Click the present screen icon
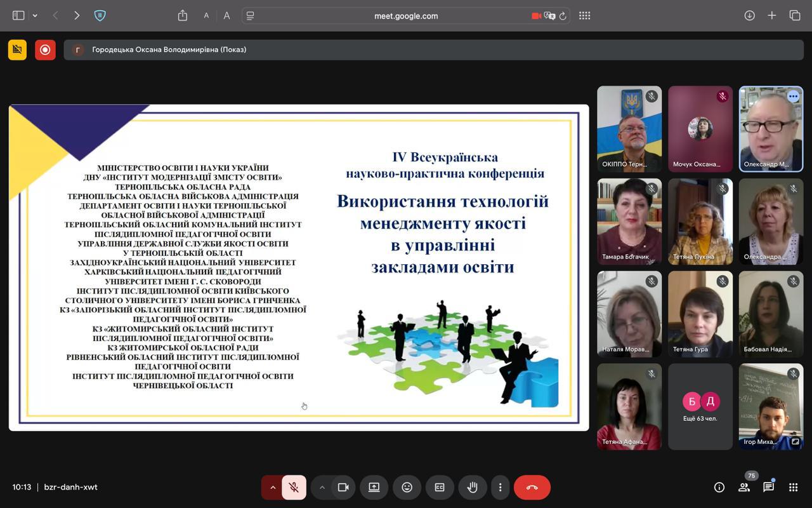This screenshot has width=812, height=508. (374, 487)
